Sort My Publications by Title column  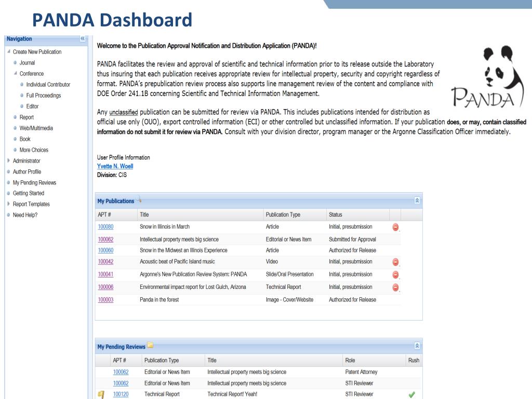200,215
